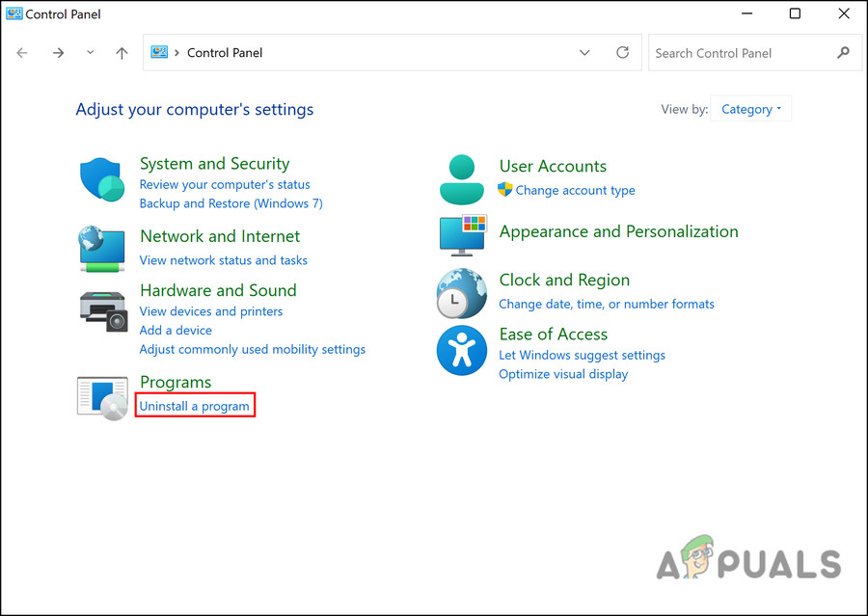
Task: Click Optimize visual display link
Action: click(x=563, y=374)
